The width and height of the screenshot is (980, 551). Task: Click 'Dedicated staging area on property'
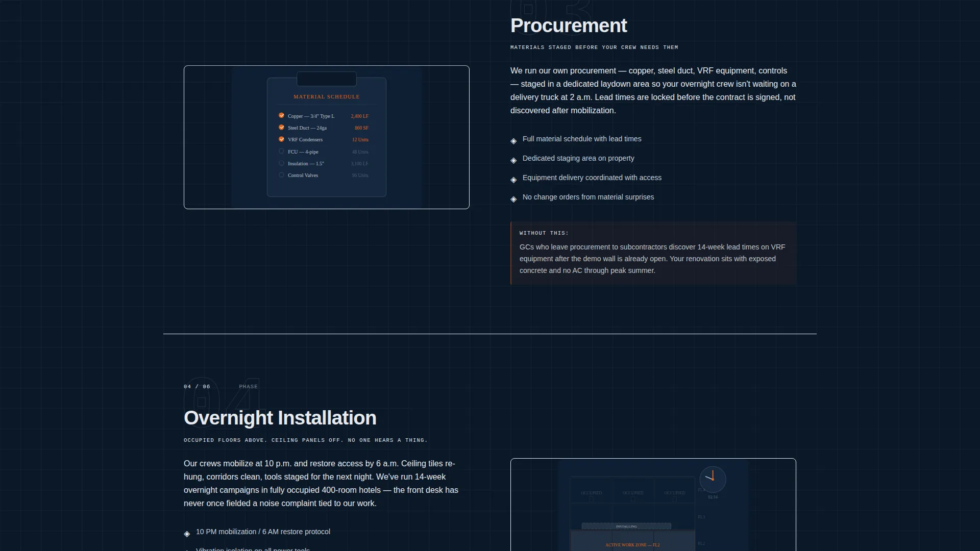pyautogui.click(x=578, y=158)
